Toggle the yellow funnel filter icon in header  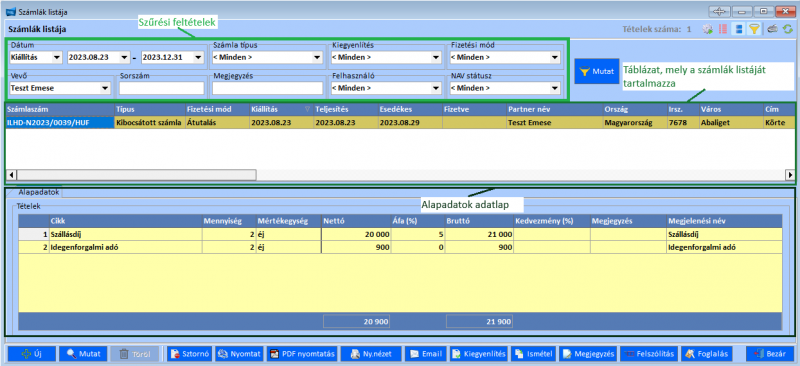(753, 30)
